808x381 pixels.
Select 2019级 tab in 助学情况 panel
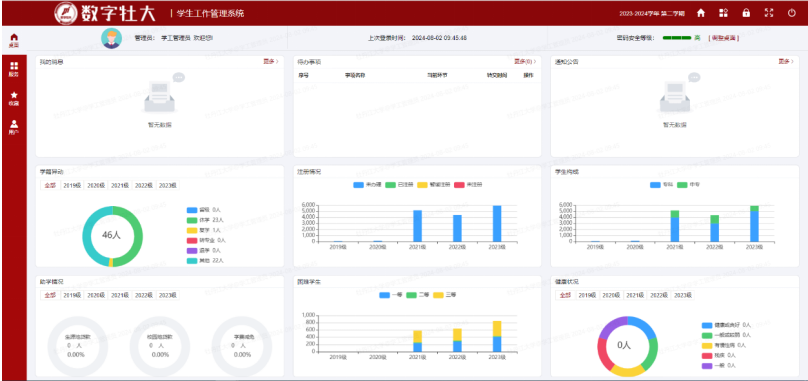pos(72,295)
